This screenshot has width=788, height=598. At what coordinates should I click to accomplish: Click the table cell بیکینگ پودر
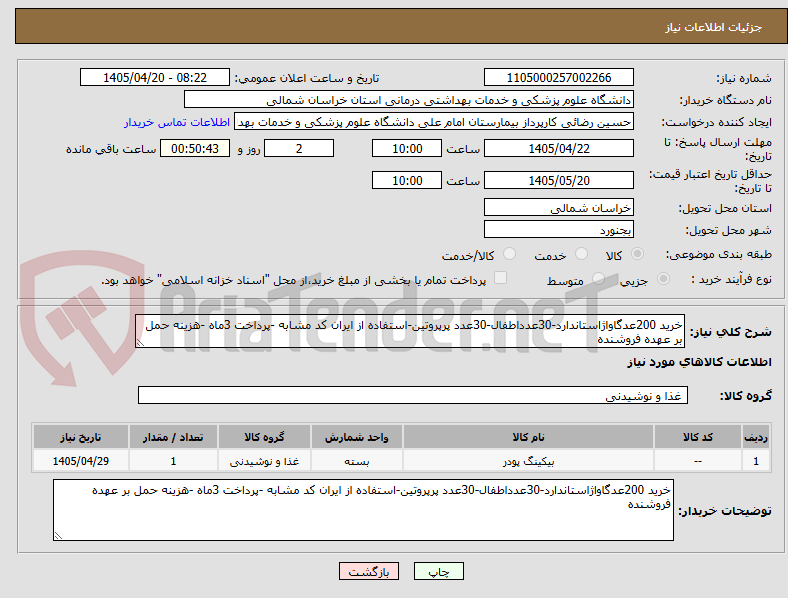528,461
